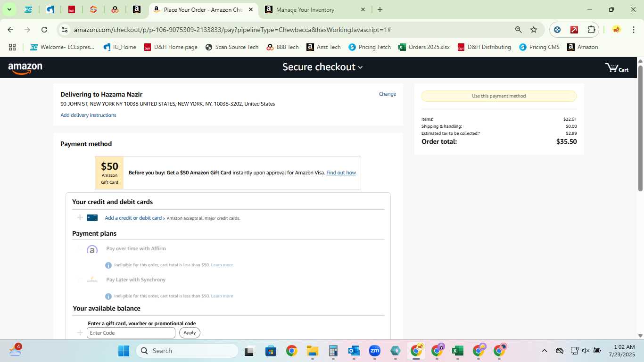The image size is (644, 362).
Task: Open the Pricing CMS bookmark
Action: 539,47
